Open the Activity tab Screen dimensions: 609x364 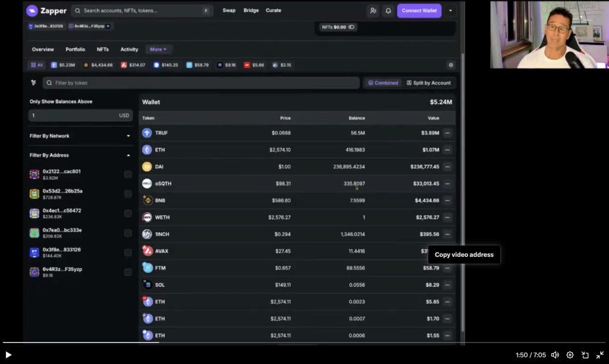pyautogui.click(x=129, y=49)
